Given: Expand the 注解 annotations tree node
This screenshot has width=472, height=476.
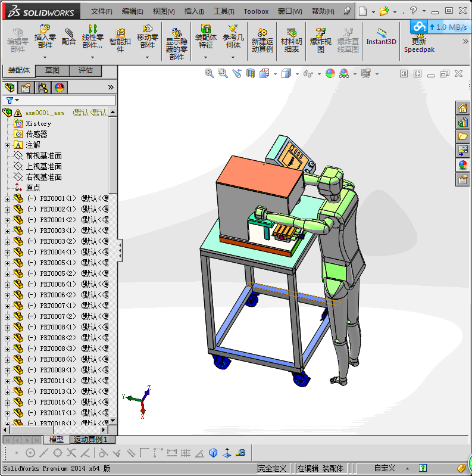Looking at the screenshot, I should pyautogui.click(x=7, y=145).
